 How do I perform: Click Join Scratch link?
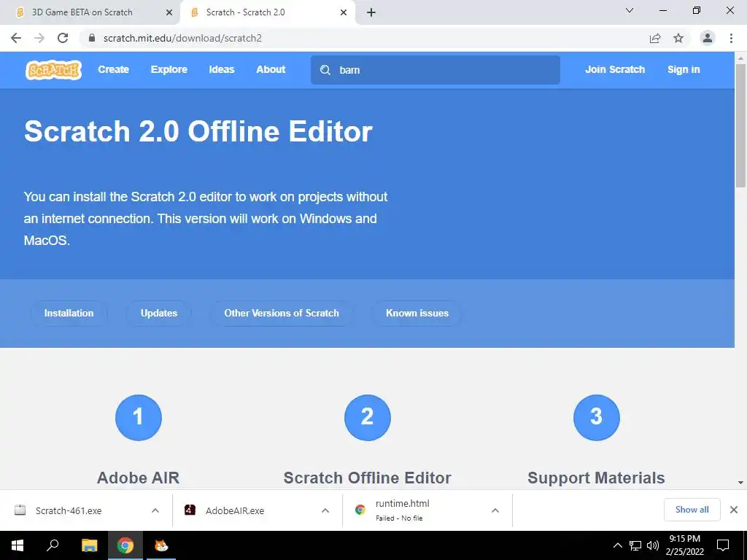tap(614, 69)
